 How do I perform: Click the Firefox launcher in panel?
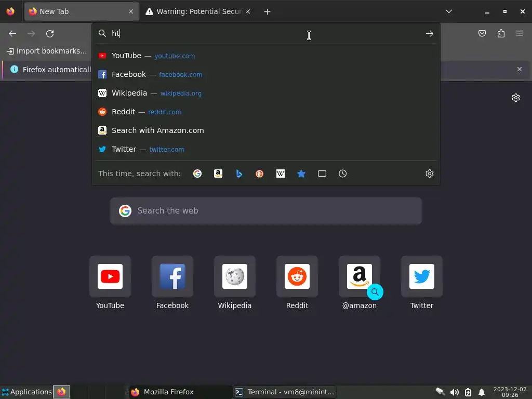61,392
